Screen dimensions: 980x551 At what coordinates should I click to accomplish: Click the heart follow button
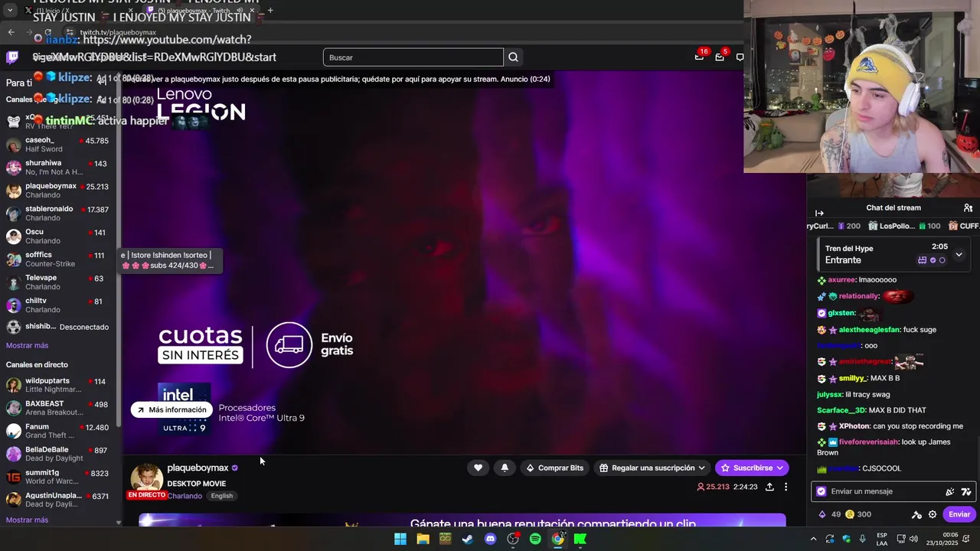478,468
